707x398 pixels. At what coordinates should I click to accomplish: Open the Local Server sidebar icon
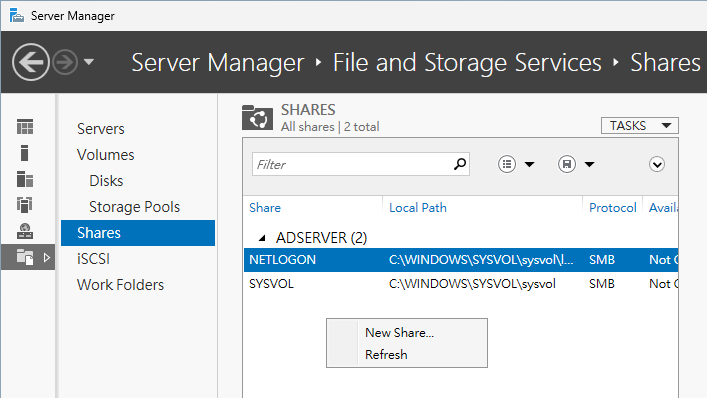[x=25, y=153]
